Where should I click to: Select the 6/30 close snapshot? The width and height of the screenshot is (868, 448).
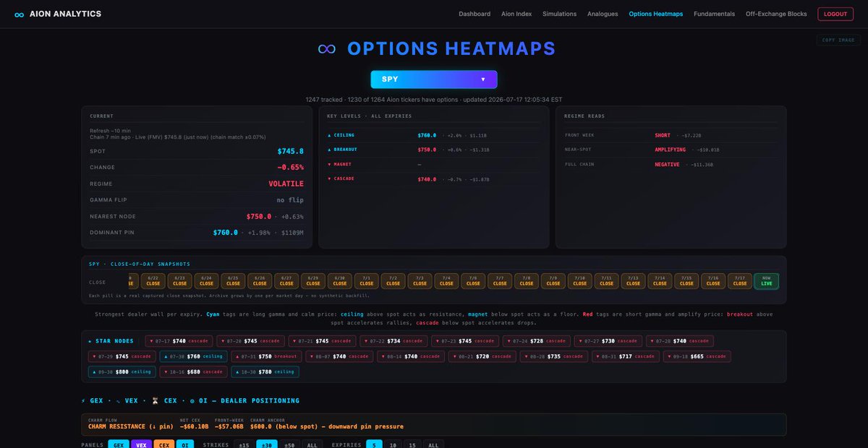340,281
